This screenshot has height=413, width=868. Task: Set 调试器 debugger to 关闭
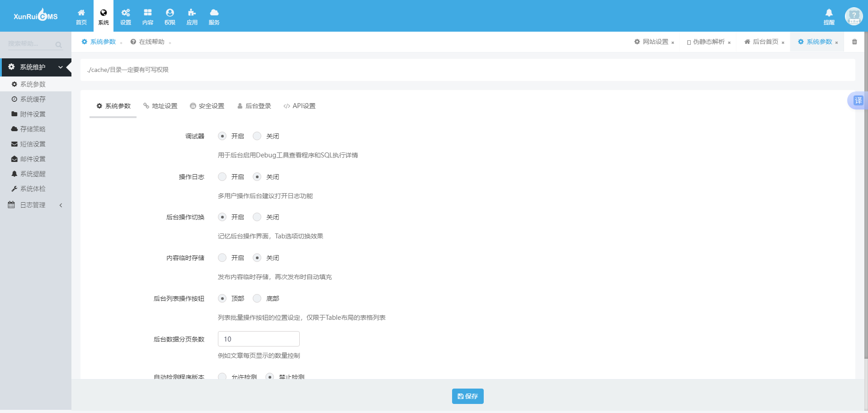(x=257, y=136)
